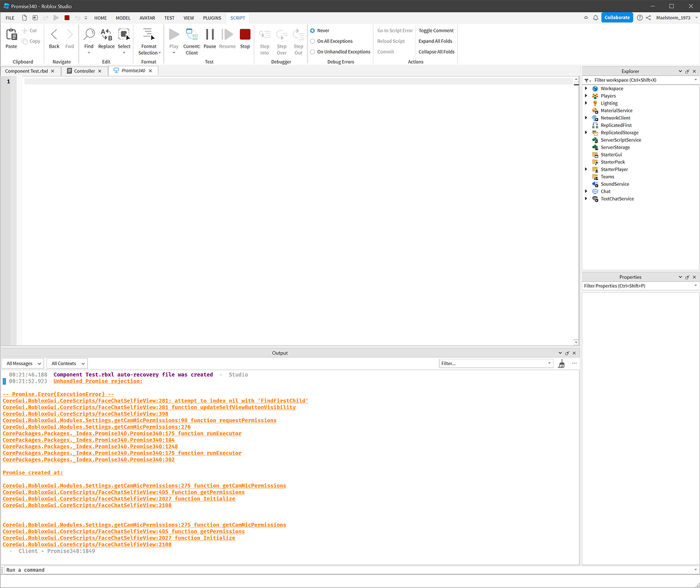Open the All Messages dropdown
The image size is (700, 588).
pos(22,363)
